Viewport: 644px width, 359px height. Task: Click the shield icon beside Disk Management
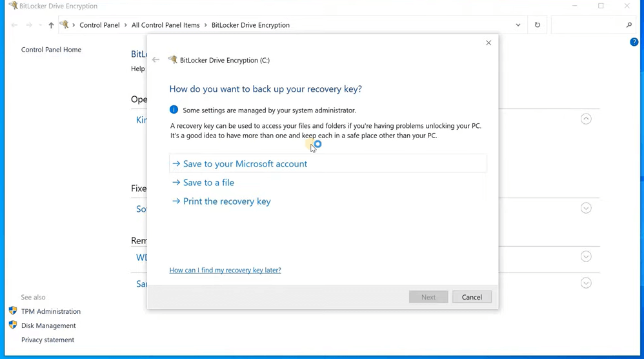click(x=13, y=325)
